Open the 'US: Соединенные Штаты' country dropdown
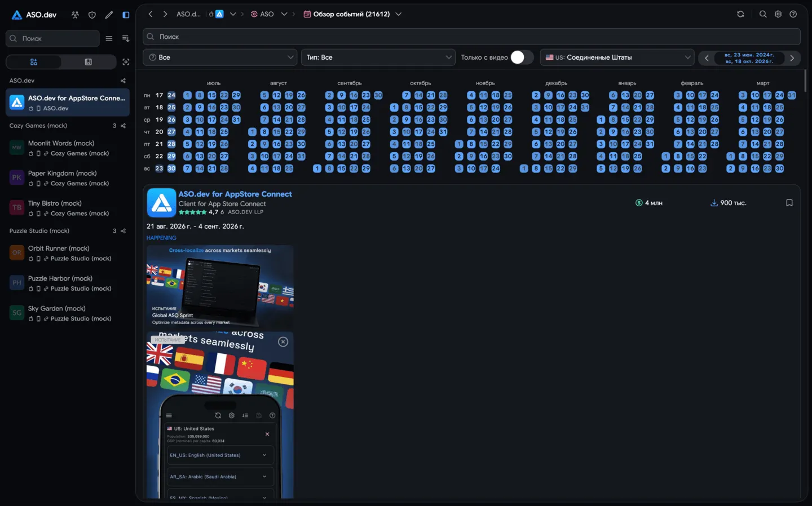Screen dimensions: 812x506 point(617,57)
